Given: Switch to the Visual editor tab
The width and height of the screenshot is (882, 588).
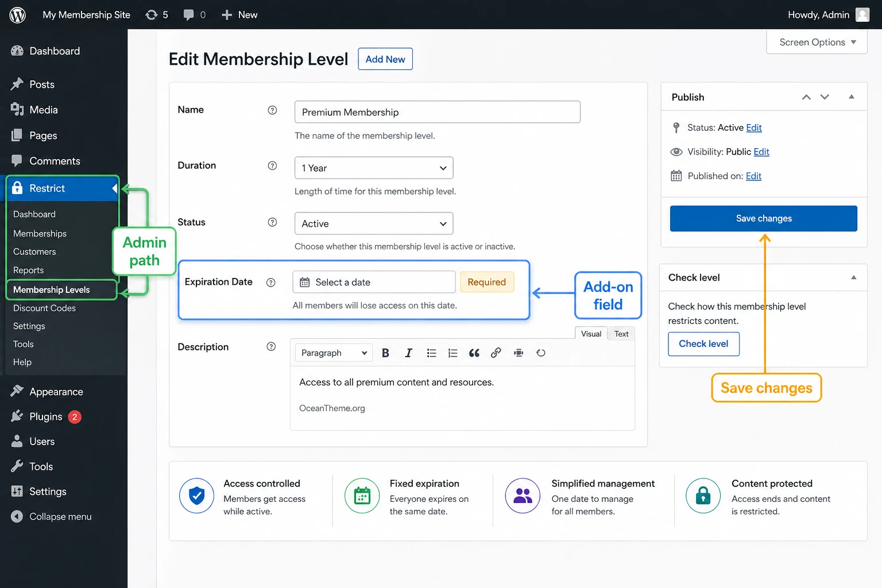Looking at the screenshot, I should [x=591, y=334].
